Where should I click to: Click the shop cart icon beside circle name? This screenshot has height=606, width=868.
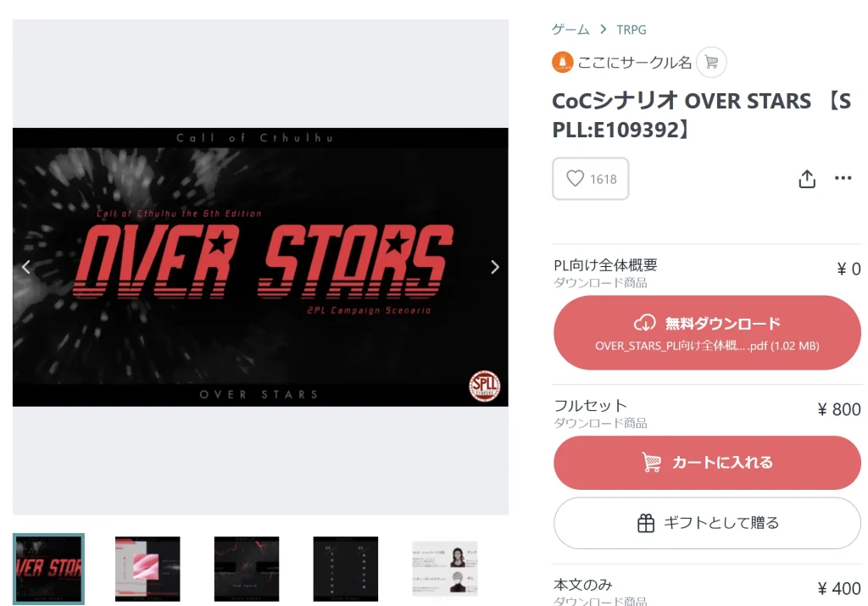point(711,62)
